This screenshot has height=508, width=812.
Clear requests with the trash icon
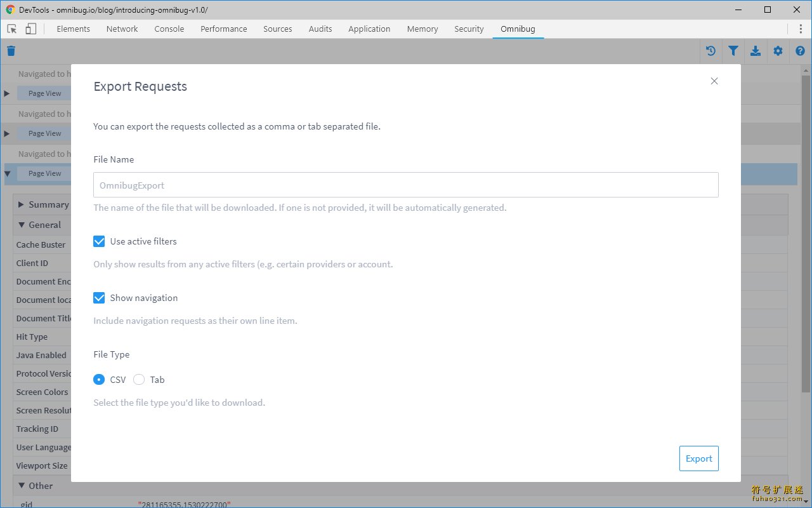point(11,51)
